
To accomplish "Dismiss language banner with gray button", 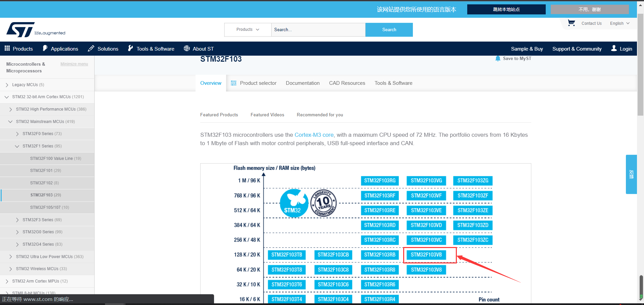I will tap(590, 9).
